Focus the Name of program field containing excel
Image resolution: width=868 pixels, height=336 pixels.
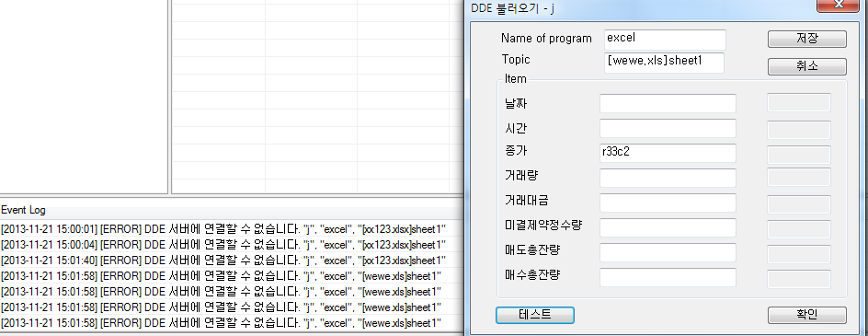coord(665,40)
